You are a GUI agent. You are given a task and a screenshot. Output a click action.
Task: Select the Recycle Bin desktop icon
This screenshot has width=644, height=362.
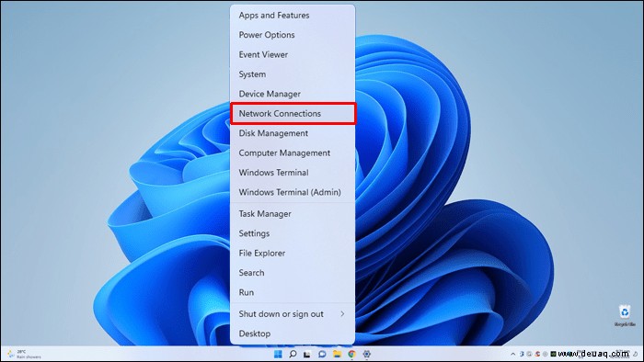pos(625,315)
